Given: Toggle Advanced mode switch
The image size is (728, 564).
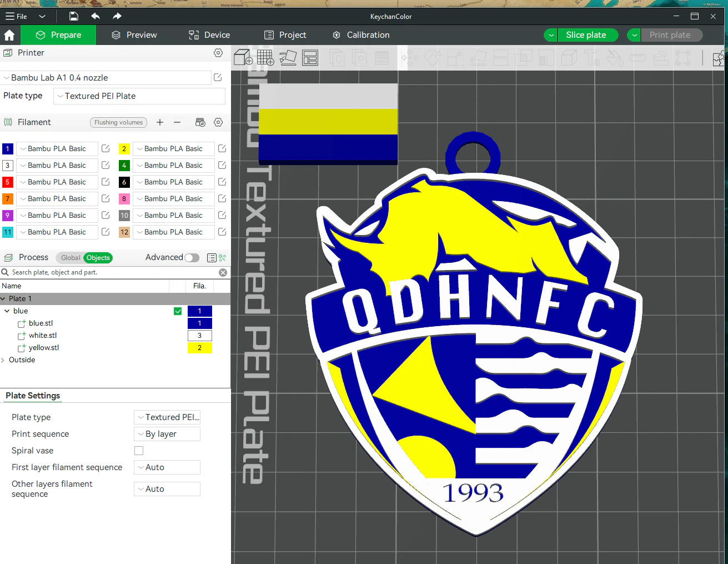Looking at the screenshot, I should click(192, 258).
